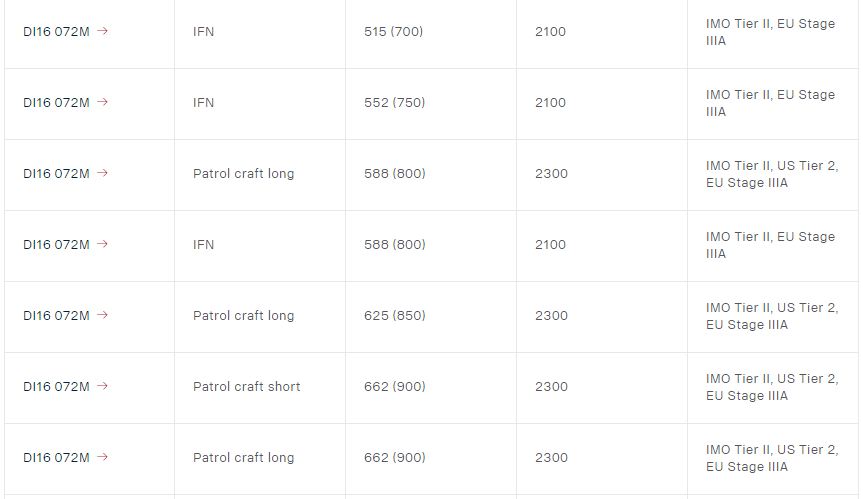Click arrow icon in the Patrol craft short row
863x499 pixels.
[103, 386]
